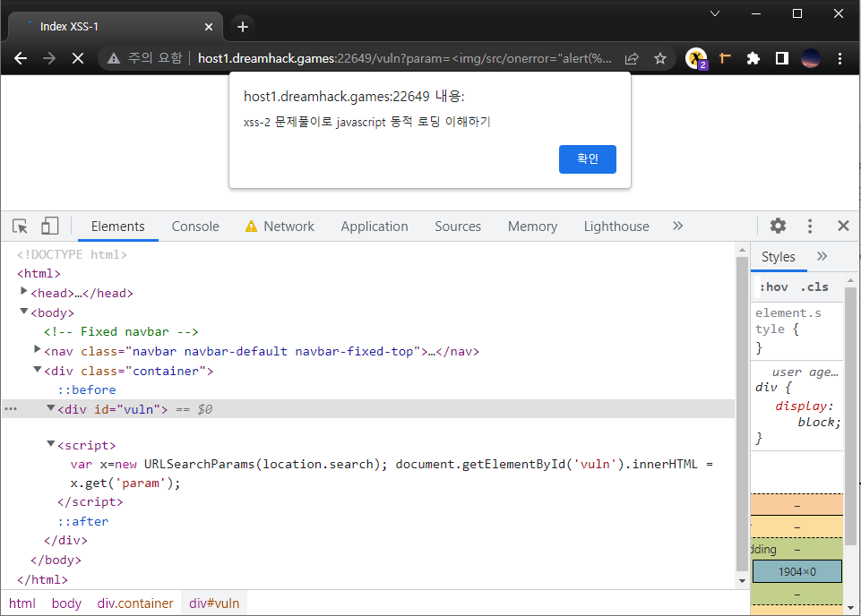Click body in breadcrumb bar
The image size is (861, 616).
coord(66,603)
